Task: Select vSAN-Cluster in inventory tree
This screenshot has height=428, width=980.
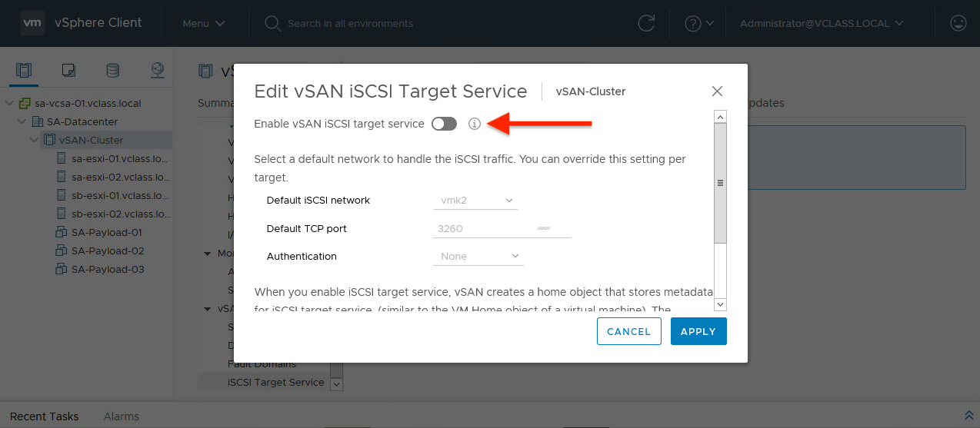Action: click(x=91, y=140)
